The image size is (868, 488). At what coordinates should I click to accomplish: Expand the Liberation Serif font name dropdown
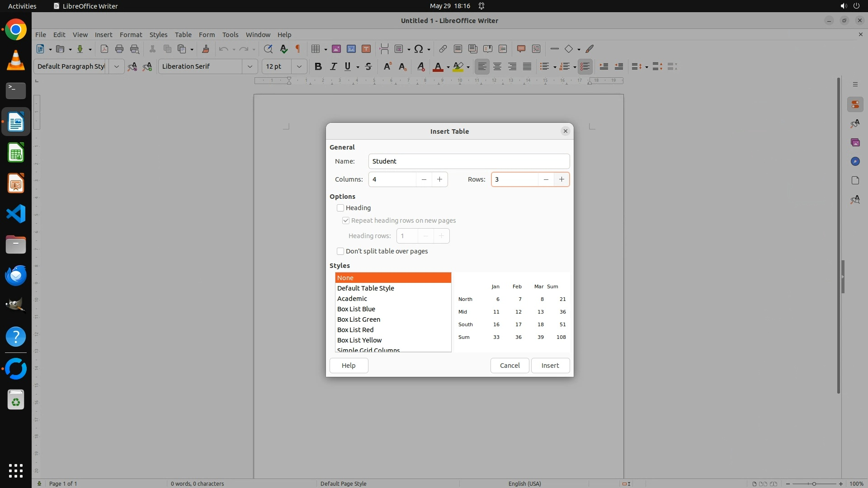pyautogui.click(x=250, y=66)
